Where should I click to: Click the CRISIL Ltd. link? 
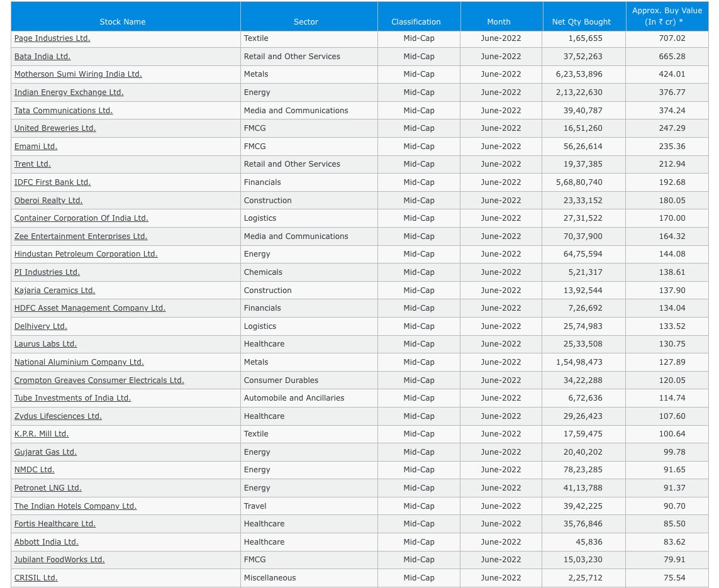[36, 578]
